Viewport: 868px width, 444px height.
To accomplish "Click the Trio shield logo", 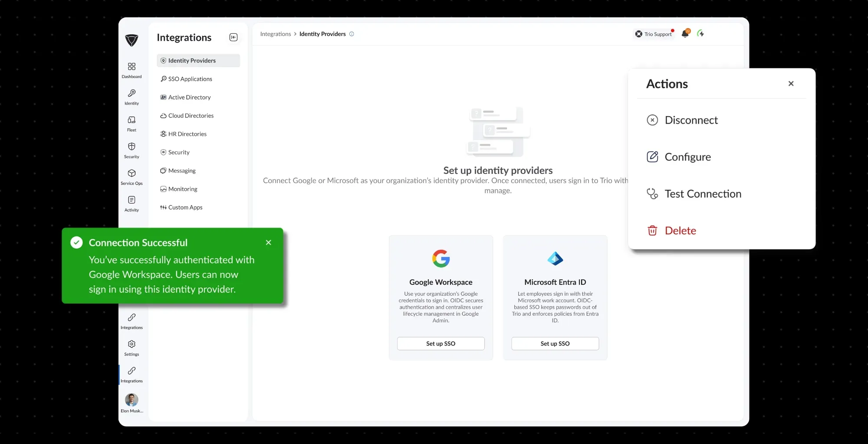I will point(132,40).
